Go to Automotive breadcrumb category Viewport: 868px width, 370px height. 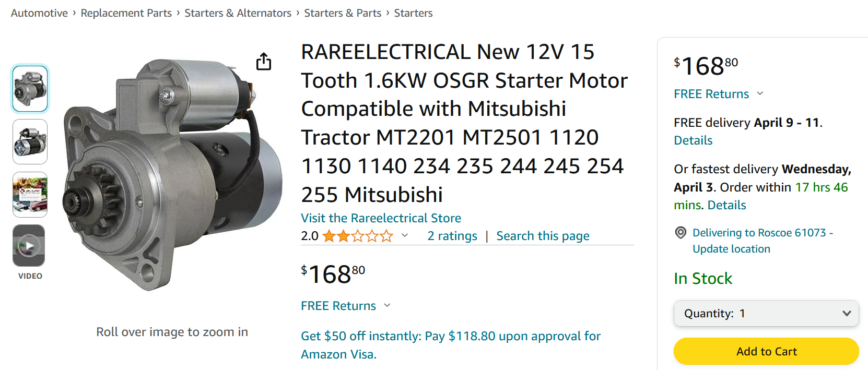pyautogui.click(x=39, y=13)
